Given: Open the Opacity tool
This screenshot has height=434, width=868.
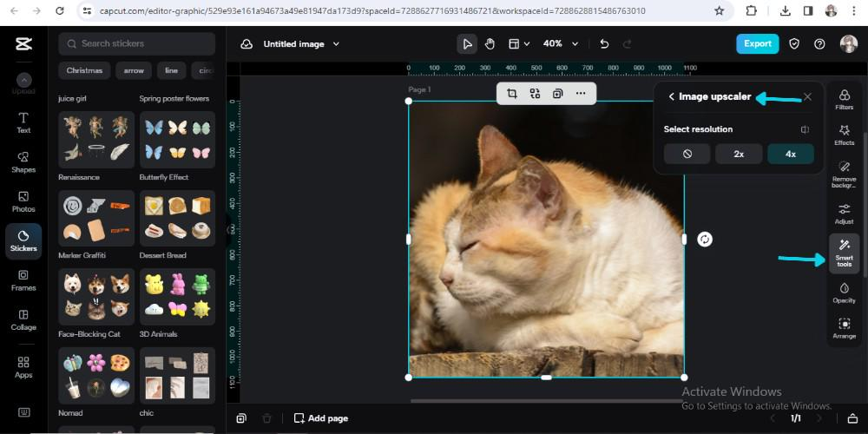Looking at the screenshot, I should 845,293.
